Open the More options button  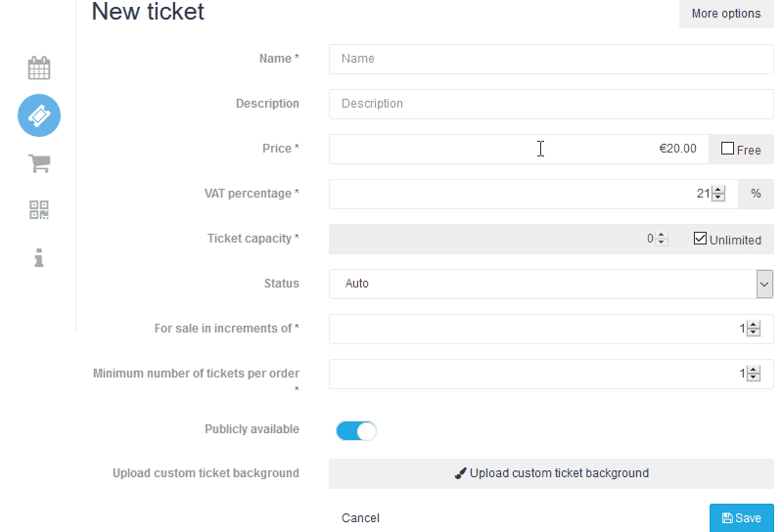point(726,14)
